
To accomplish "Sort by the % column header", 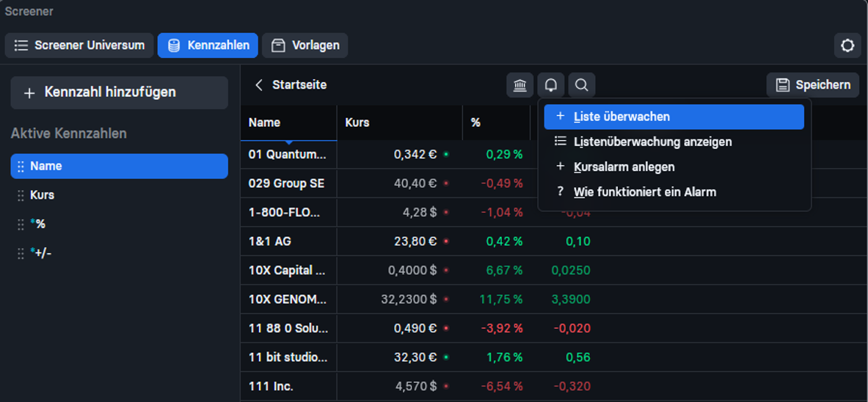I will pos(496,123).
